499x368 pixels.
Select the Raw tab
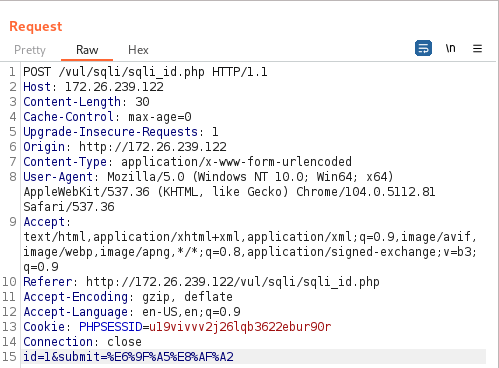coord(87,50)
